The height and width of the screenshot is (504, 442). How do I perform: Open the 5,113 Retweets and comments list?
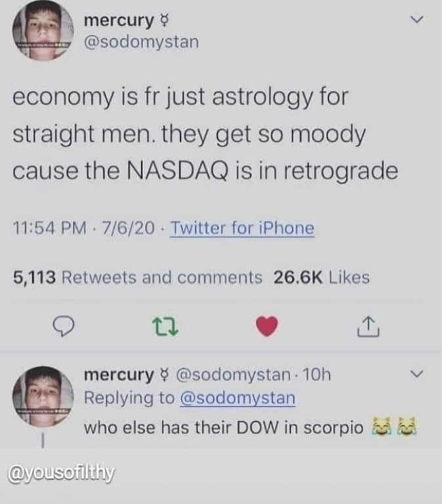[x=138, y=277]
